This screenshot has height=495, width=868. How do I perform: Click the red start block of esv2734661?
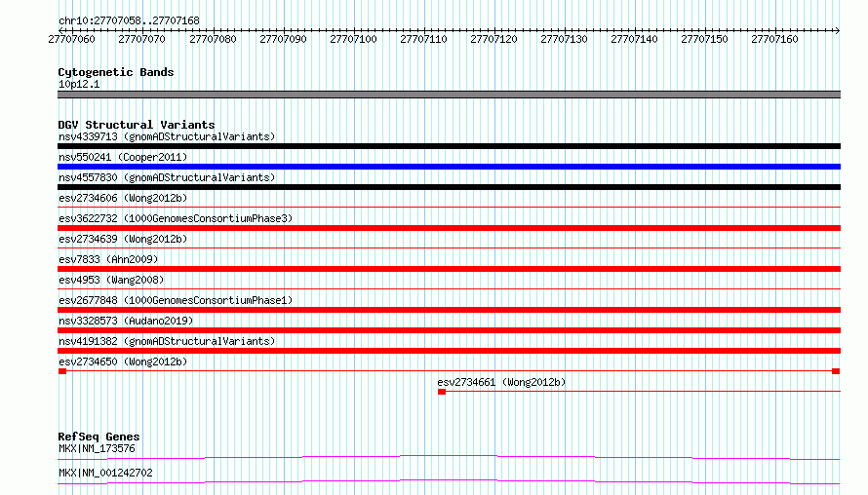[442, 392]
